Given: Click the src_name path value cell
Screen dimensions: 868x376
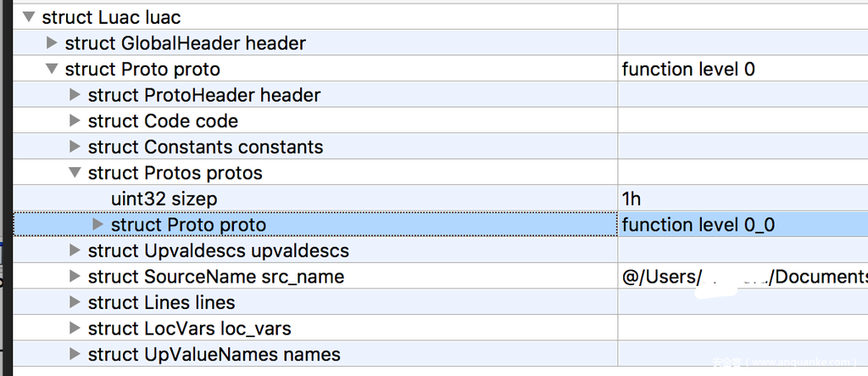Looking at the screenshot, I should (x=744, y=277).
